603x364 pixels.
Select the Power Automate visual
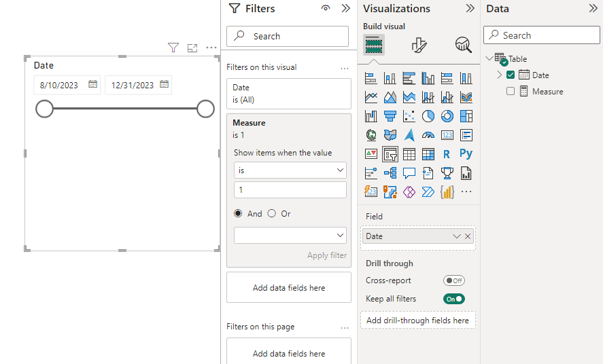click(x=428, y=192)
